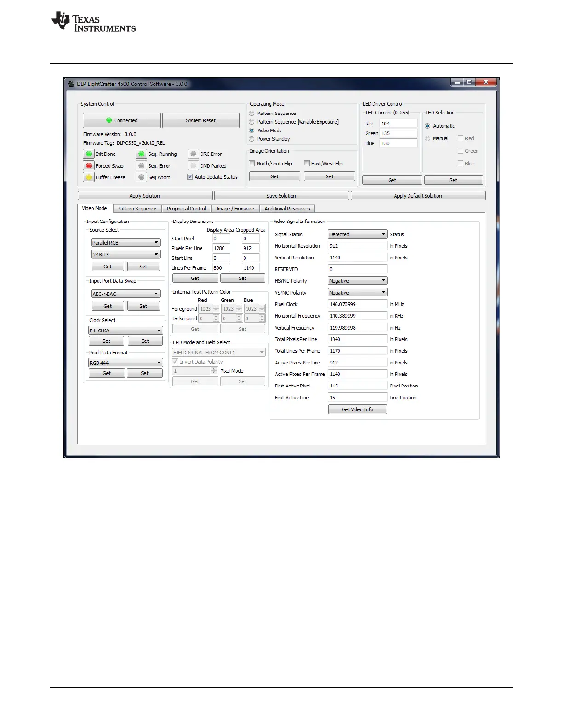Click Set under Source Select
This screenshot has width=563, height=728.
coord(144,267)
